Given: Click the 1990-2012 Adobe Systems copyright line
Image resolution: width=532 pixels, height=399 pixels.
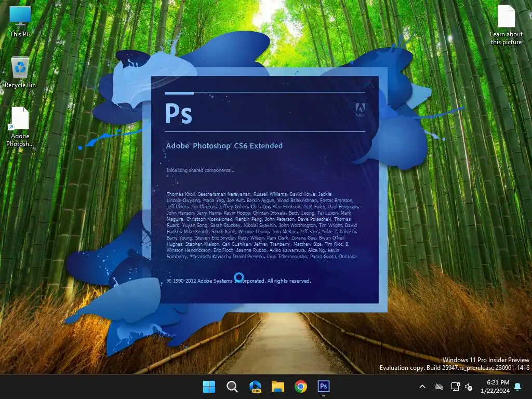Looking at the screenshot, I should coord(239,281).
